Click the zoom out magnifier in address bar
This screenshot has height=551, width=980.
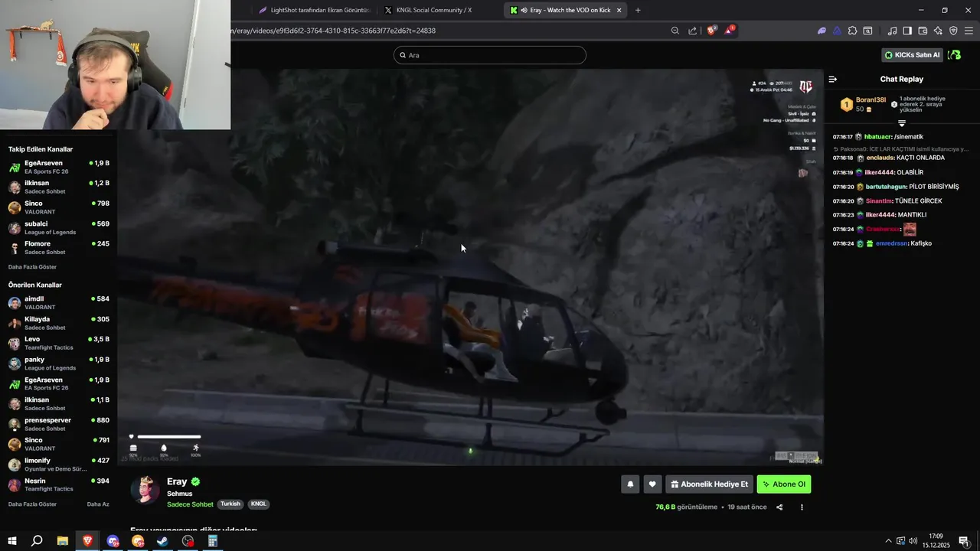(x=675, y=31)
